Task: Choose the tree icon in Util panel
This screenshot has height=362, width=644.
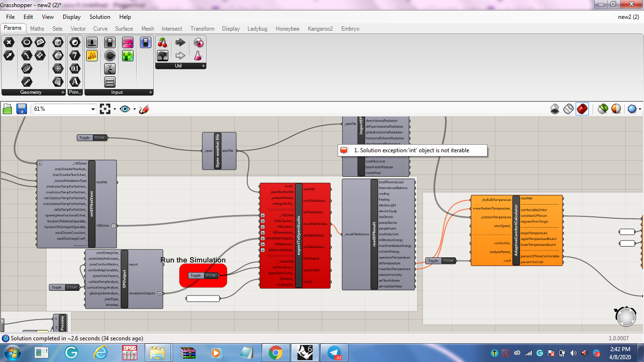Action: [163, 56]
